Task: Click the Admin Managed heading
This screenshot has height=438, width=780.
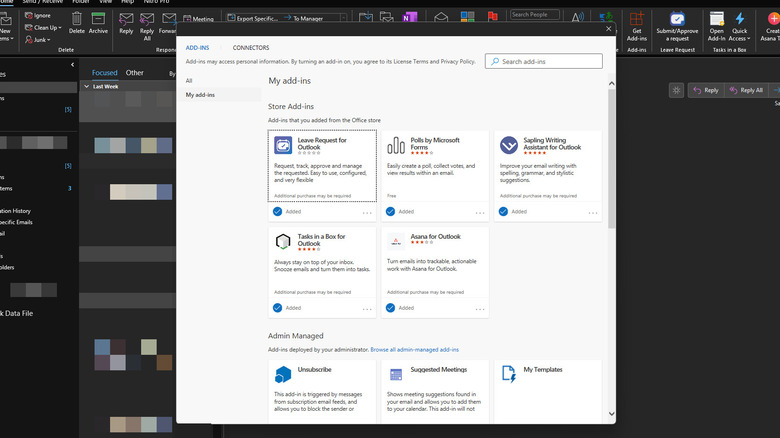Action: click(x=295, y=336)
